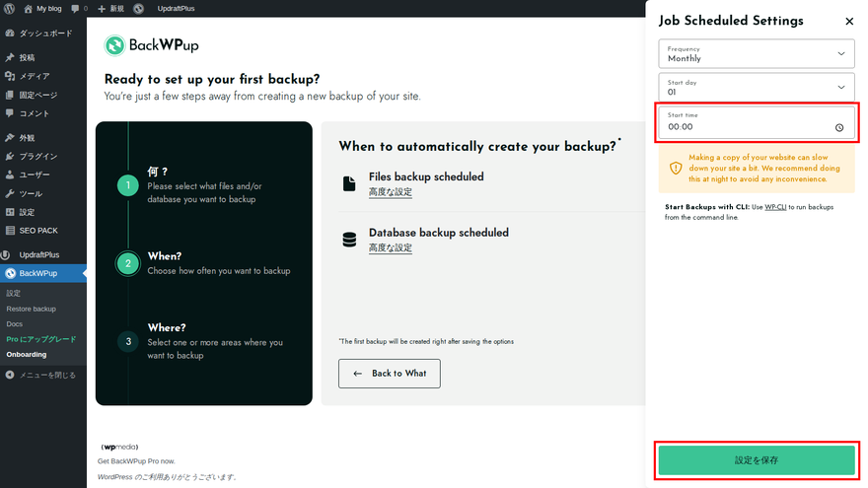The image size is (868, 488).
Task: Click the 新規 add new item
Action: click(x=110, y=8)
